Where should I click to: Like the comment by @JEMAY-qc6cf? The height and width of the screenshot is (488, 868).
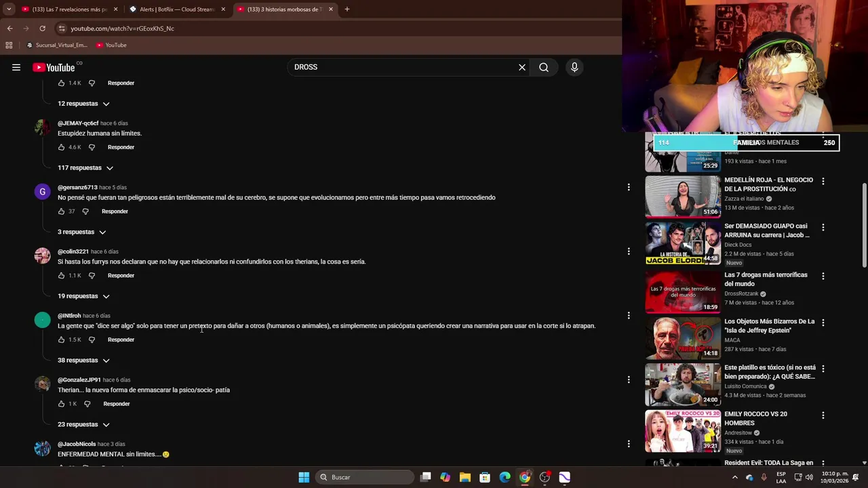61,147
